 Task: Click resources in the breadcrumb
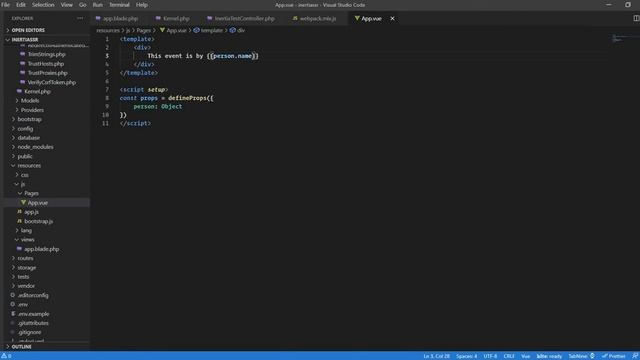tap(108, 31)
